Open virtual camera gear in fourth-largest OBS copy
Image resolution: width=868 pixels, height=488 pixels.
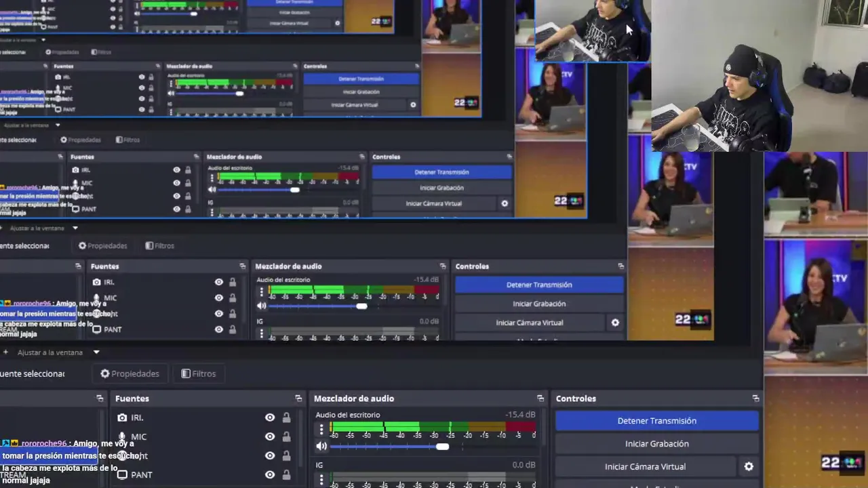(413, 105)
